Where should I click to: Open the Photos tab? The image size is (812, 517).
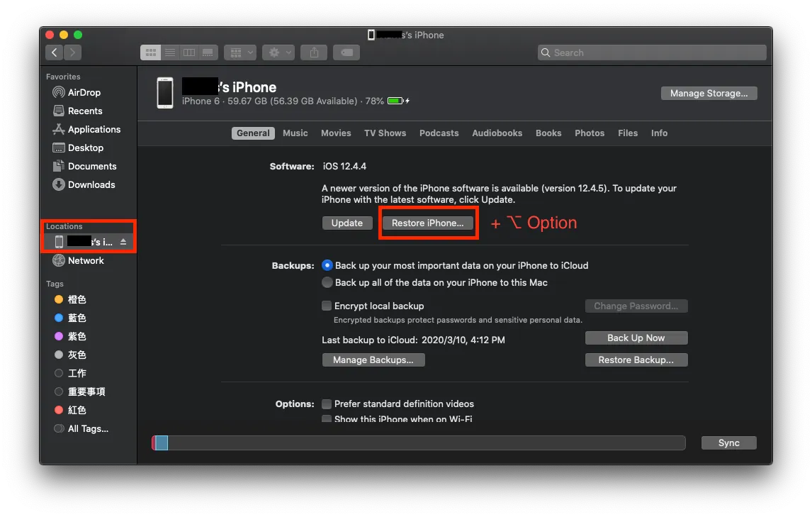[590, 133]
